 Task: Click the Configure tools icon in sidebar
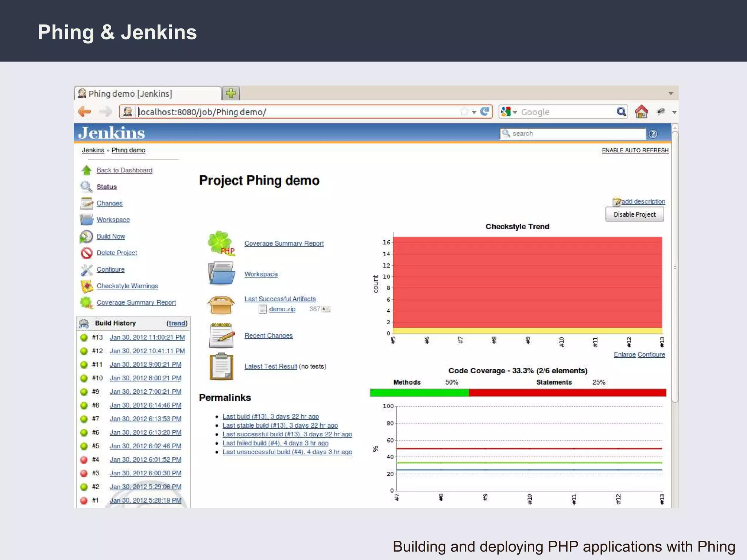click(x=86, y=270)
